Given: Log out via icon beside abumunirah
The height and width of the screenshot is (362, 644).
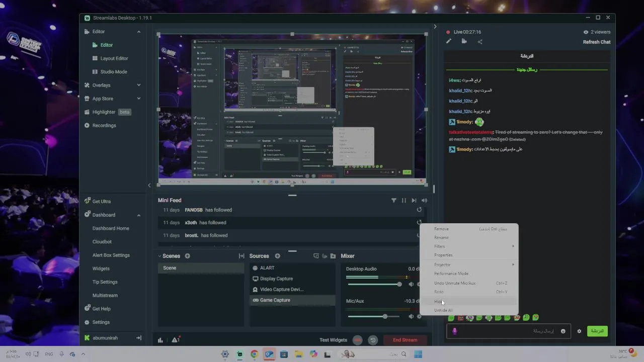Looking at the screenshot, I should point(139,338).
